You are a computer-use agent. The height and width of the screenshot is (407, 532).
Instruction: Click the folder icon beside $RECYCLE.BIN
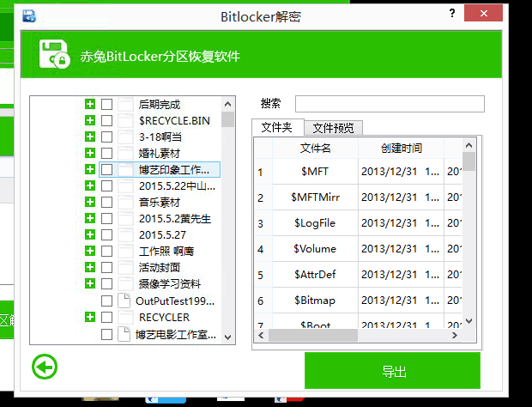point(125,120)
